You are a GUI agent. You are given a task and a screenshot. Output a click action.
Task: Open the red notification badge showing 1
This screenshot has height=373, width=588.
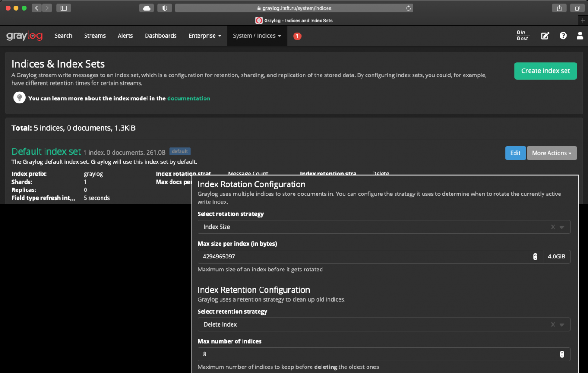point(297,36)
